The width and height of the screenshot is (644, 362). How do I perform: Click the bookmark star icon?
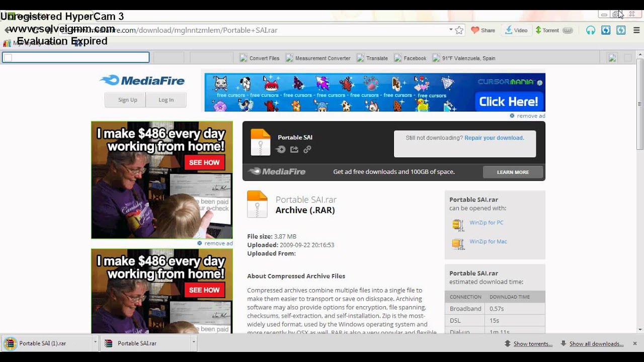point(459,30)
